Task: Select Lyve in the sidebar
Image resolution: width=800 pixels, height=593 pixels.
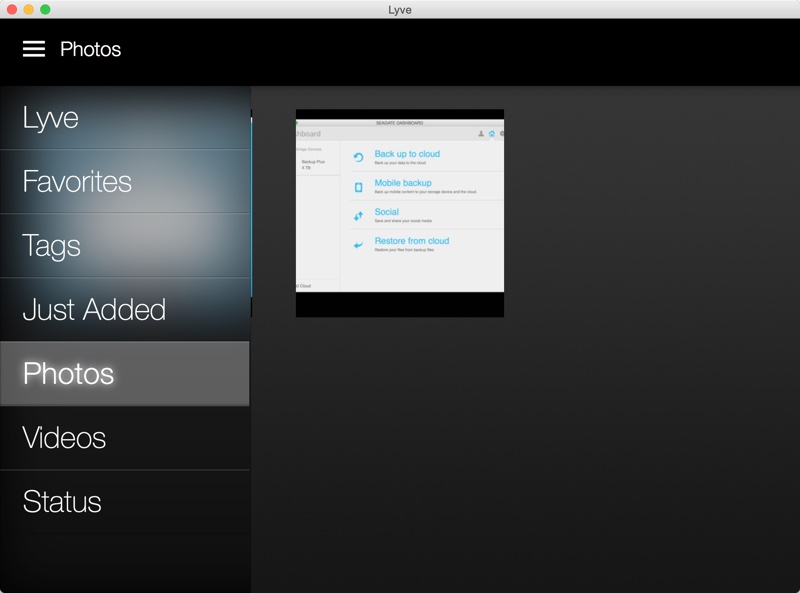Action: pyautogui.click(x=125, y=118)
